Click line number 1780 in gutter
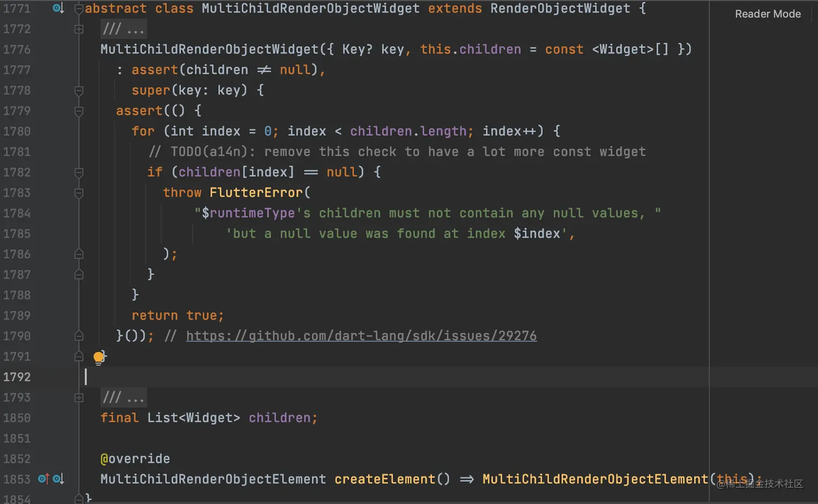 point(17,131)
